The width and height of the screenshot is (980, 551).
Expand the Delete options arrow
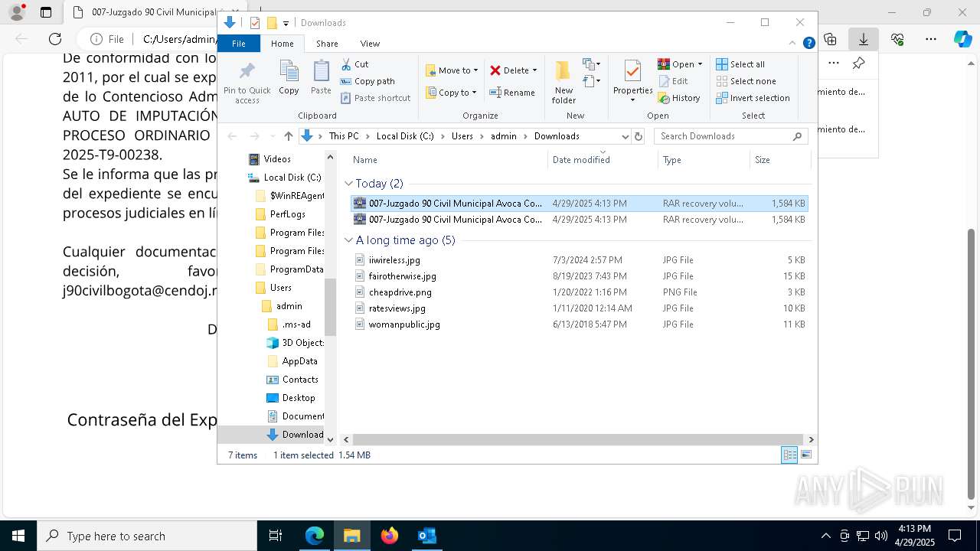534,70
